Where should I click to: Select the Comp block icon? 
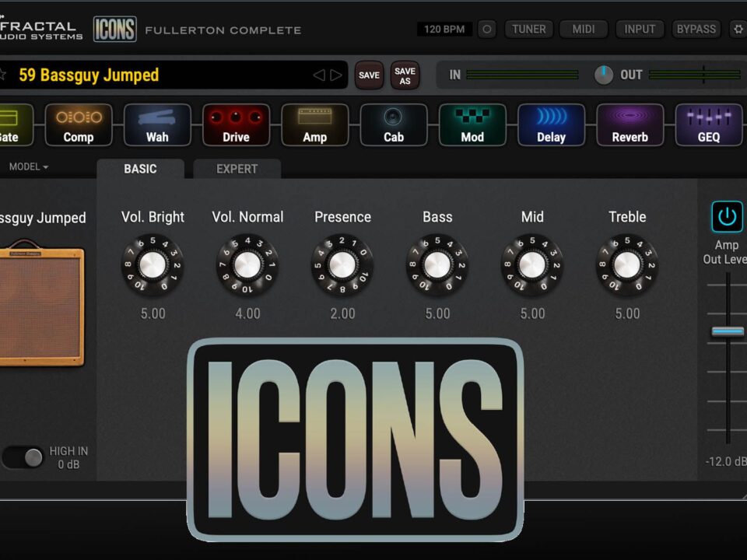tap(79, 124)
